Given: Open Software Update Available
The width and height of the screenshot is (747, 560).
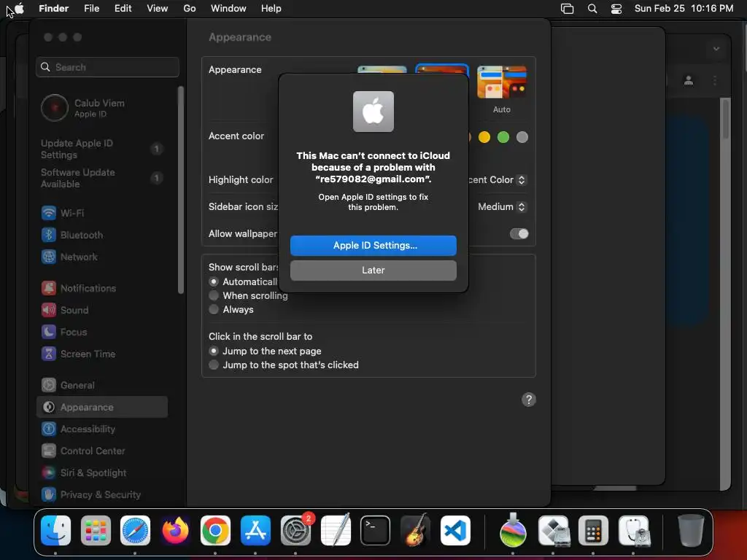Looking at the screenshot, I should (x=102, y=178).
